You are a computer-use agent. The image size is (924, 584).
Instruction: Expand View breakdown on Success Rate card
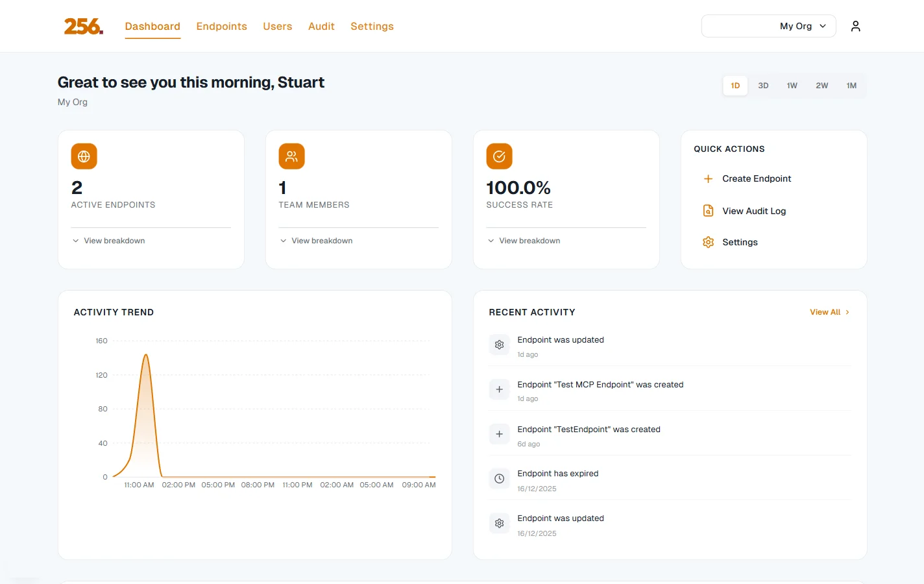tap(524, 240)
